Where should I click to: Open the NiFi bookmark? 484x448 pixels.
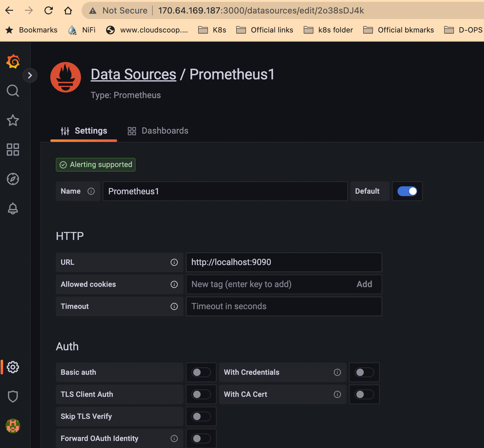pyautogui.click(x=82, y=30)
